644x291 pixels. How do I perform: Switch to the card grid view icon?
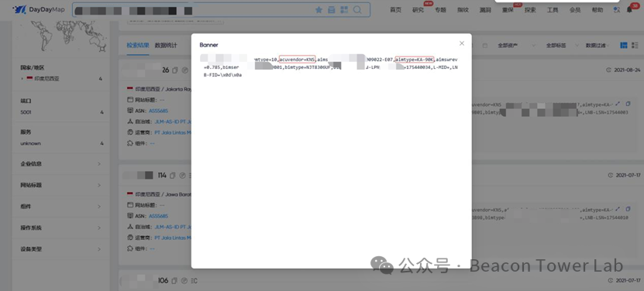pos(624,45)
